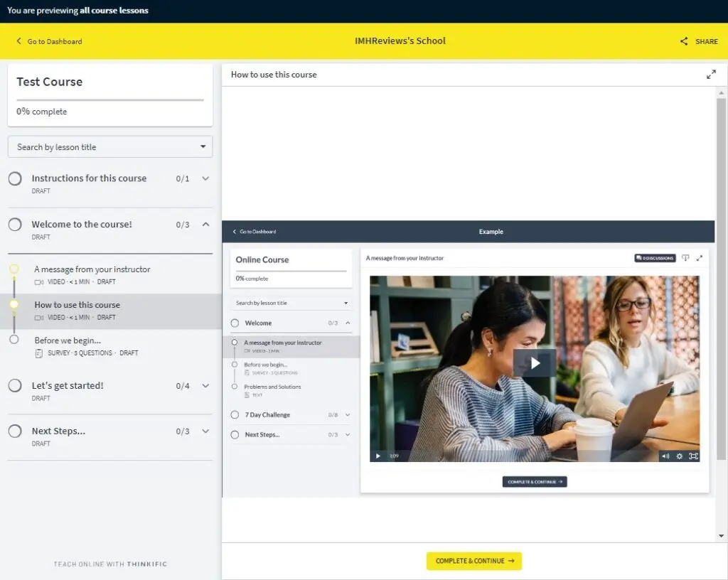Expand the Instructions for this course chapter
Image resolution: width=728 pixels, height=580 pixels.
point(205,178)
